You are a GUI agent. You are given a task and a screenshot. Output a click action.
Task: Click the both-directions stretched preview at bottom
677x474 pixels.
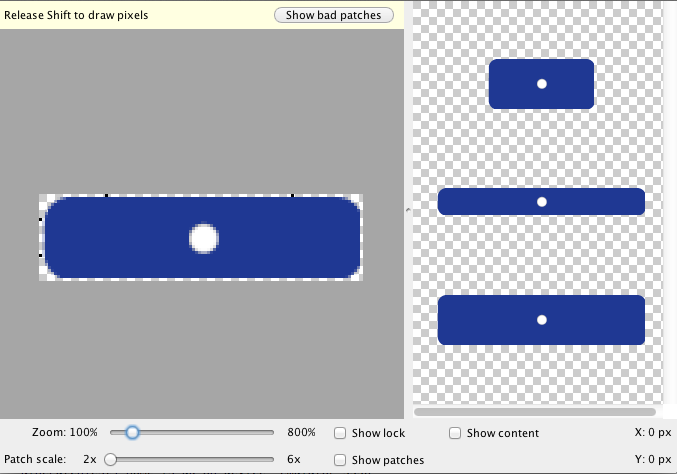541,320
